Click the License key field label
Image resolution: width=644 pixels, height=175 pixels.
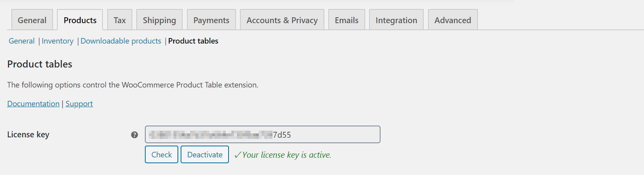(x=28, y=135)
